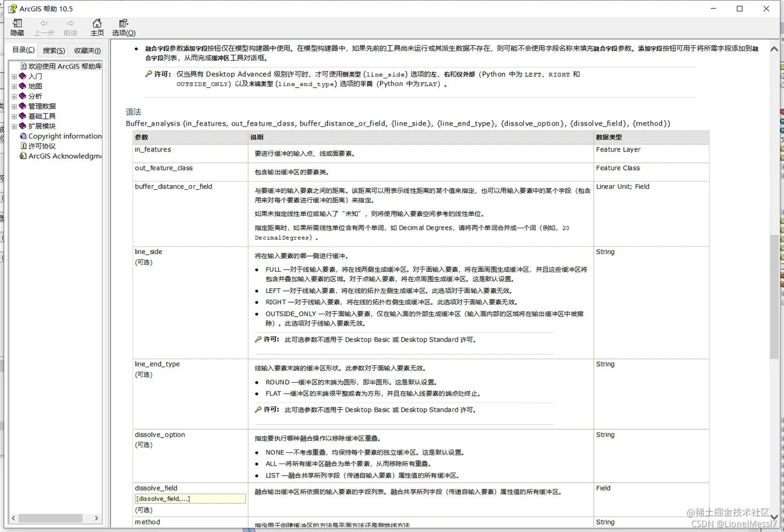Expand the 地图 tree node
This screenshot has height=532, width=784.
click(x=15, y=86)
